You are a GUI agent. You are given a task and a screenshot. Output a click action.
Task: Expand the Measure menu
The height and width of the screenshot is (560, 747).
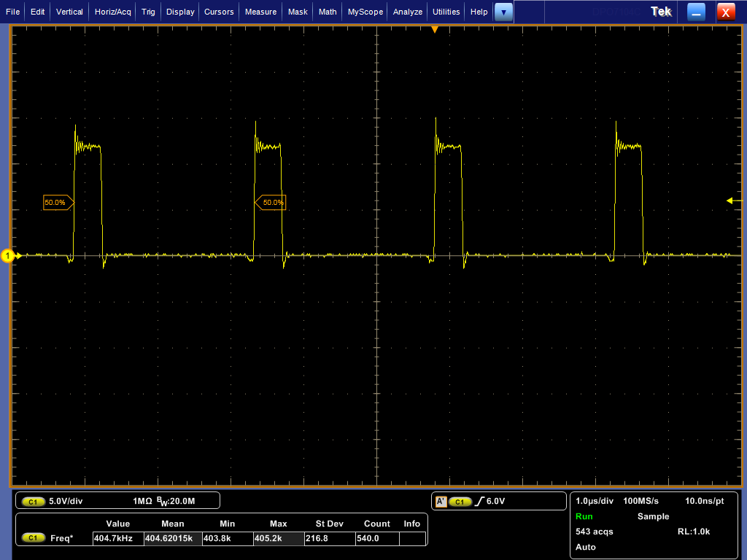click(x=260, y=12)
